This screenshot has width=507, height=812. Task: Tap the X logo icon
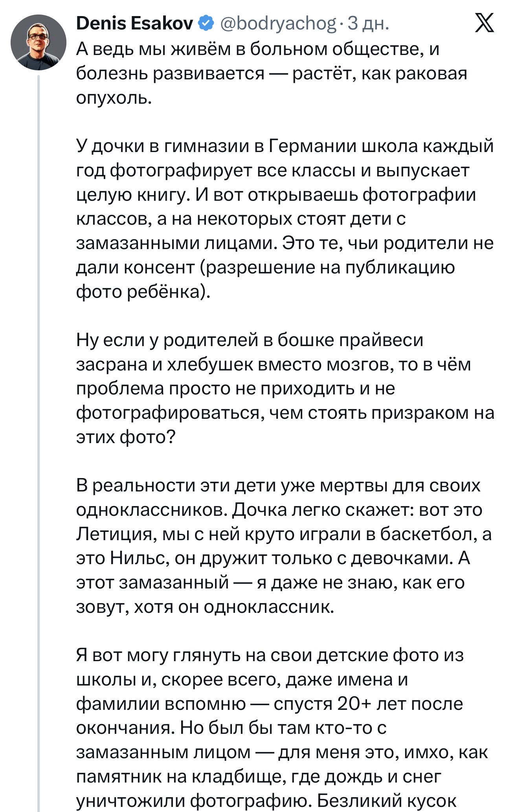(x=484, y=23)
